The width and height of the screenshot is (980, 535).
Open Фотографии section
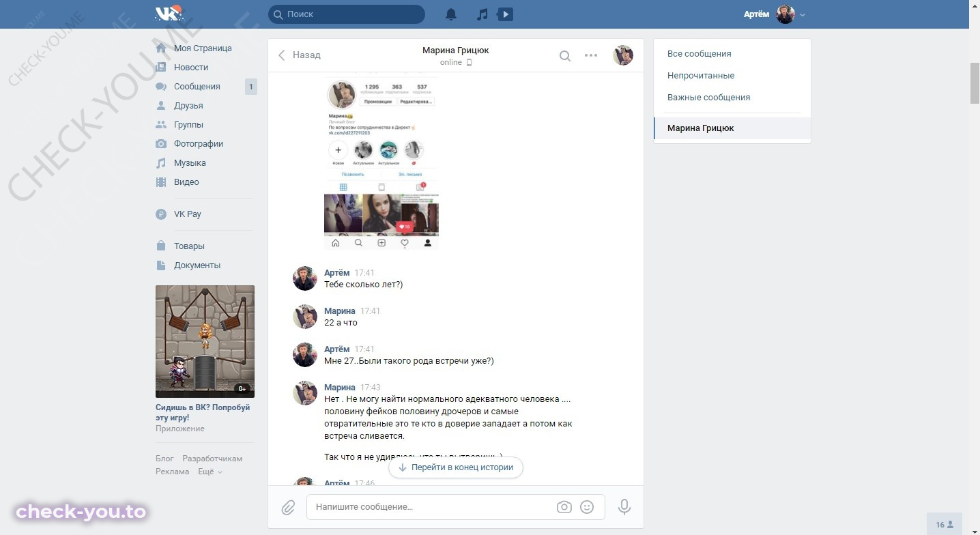coord(199,144)
